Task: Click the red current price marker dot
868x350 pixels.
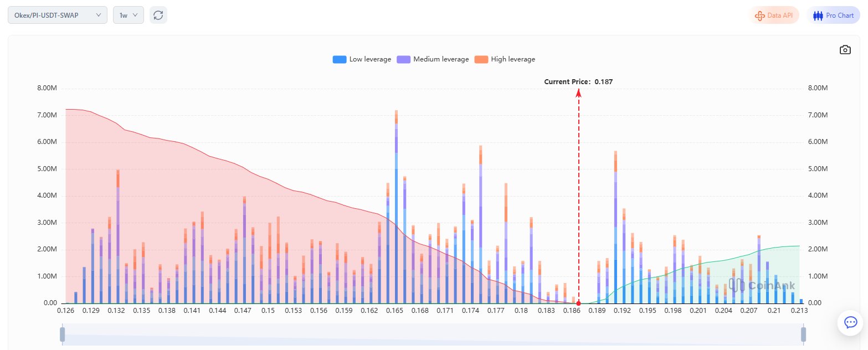Action: coord(578,303)
